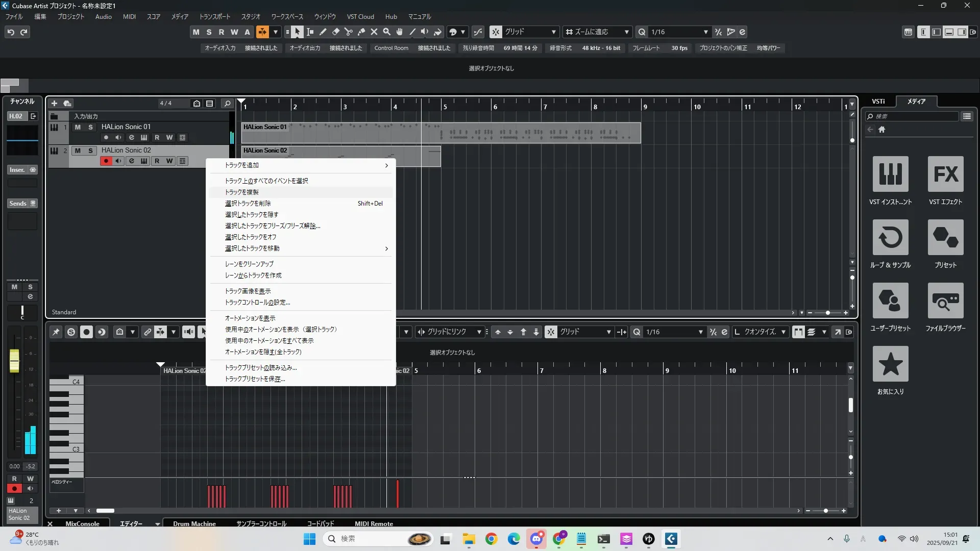The height and width of the screenshot is (551, 980).
Task: Select the Scissors split tool
Action: [349, 32]
